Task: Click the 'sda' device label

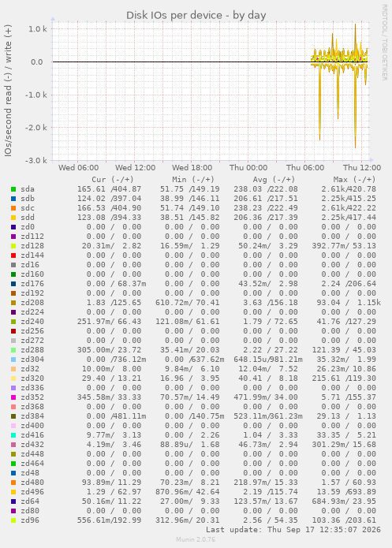Action: point(28,189)
